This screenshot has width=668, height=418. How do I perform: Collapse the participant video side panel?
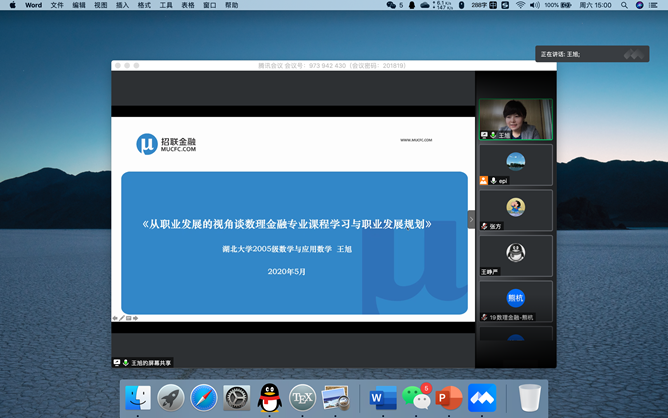click(471, 220)
